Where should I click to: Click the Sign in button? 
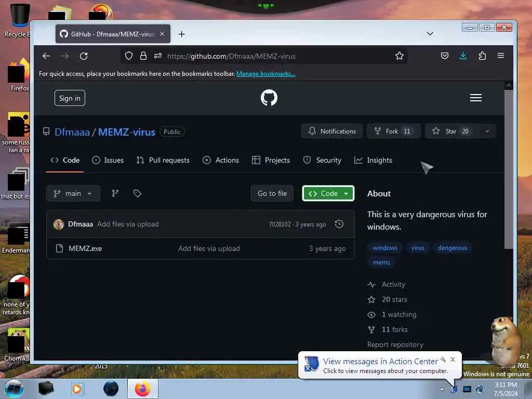coord(70,98)
